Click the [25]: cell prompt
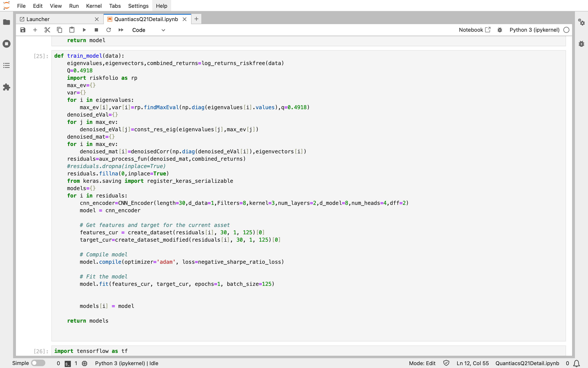 (41, 56)
